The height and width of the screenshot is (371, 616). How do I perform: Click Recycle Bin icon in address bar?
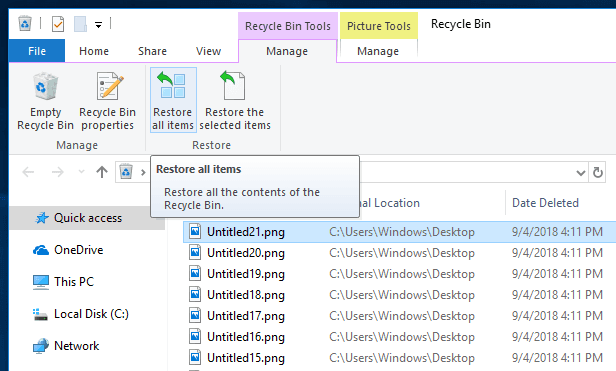coord(126,172)
